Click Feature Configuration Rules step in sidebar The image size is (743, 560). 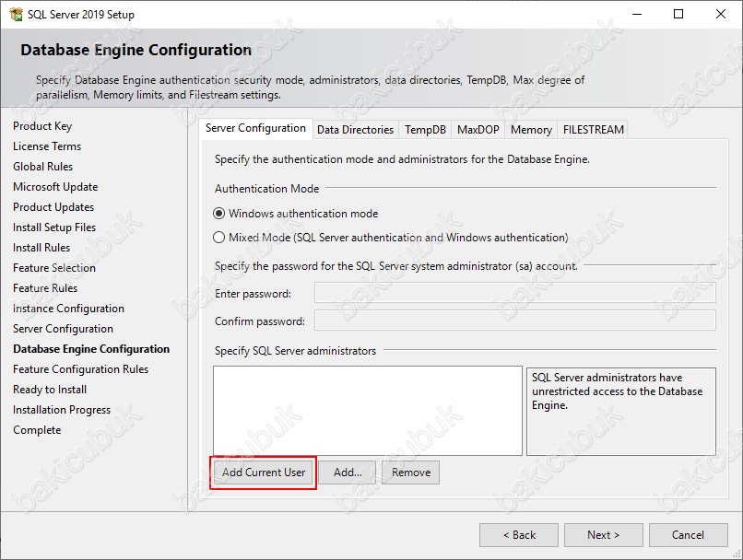(80, 369)
